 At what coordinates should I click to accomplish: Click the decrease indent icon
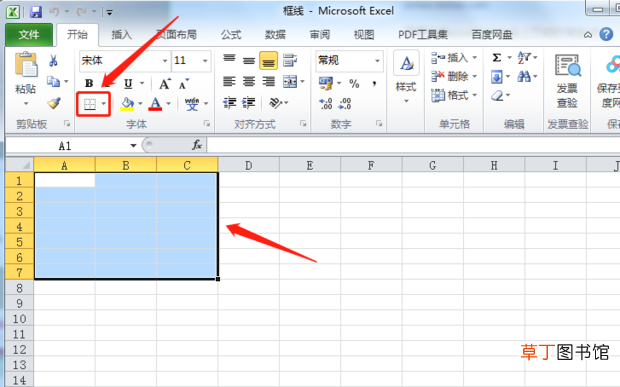pos(229,103)
